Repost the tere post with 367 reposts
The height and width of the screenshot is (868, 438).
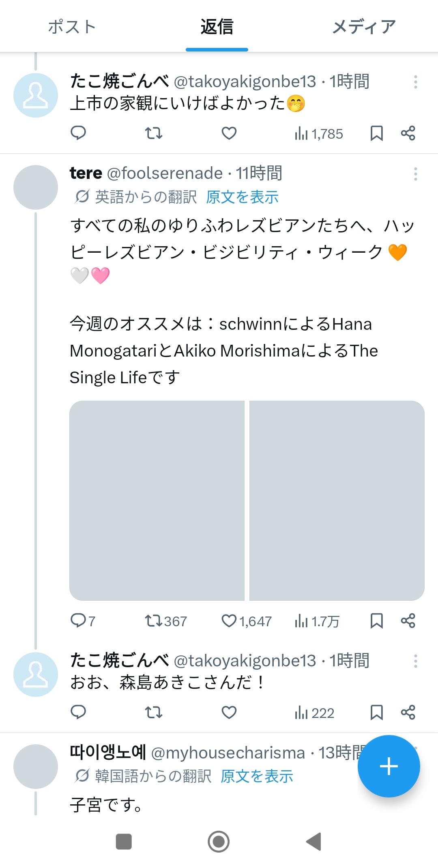154,621
